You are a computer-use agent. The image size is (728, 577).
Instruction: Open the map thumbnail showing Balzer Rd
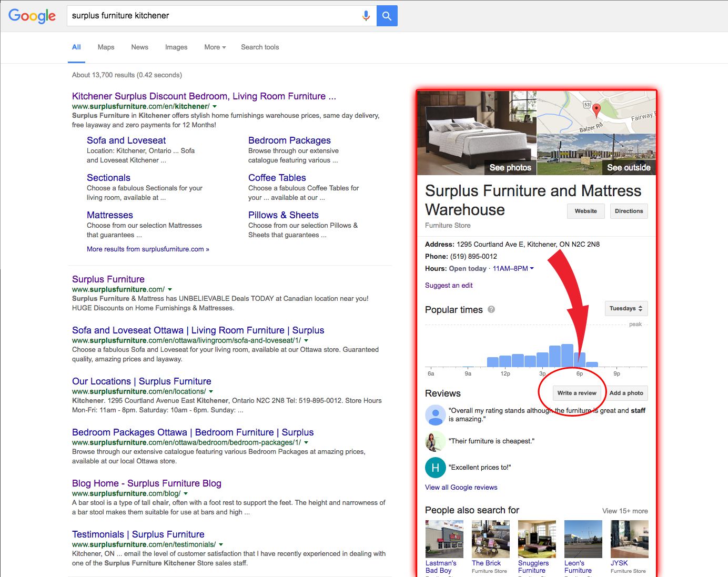point(596,112)
